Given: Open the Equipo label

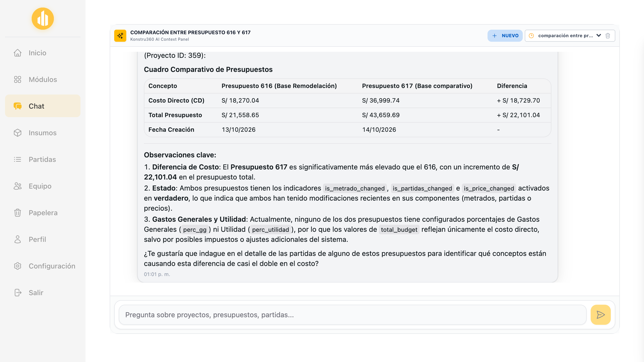Looking at the screenshot, I should (40, 186).
